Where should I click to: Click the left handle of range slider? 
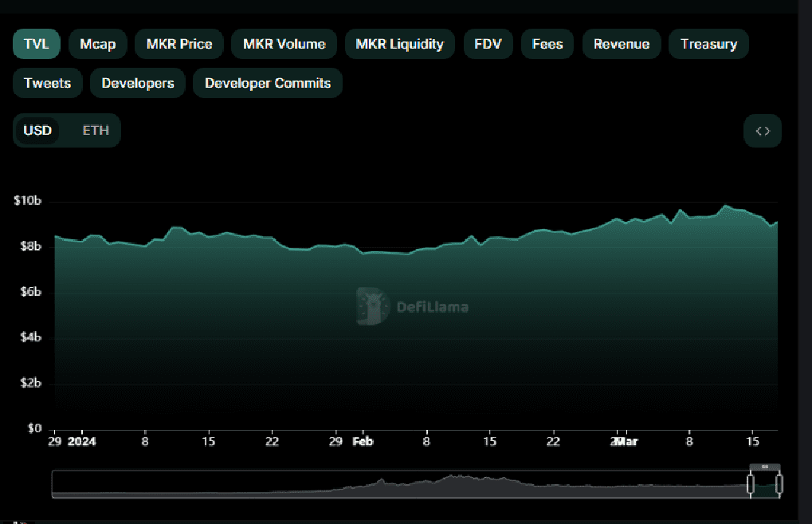point(751,483)
